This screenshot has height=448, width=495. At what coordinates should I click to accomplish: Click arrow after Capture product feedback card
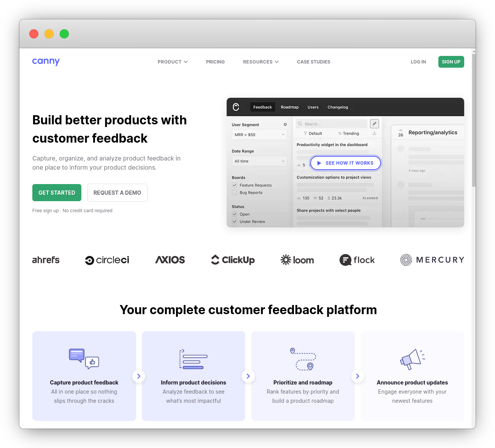[x=139, y=376]
